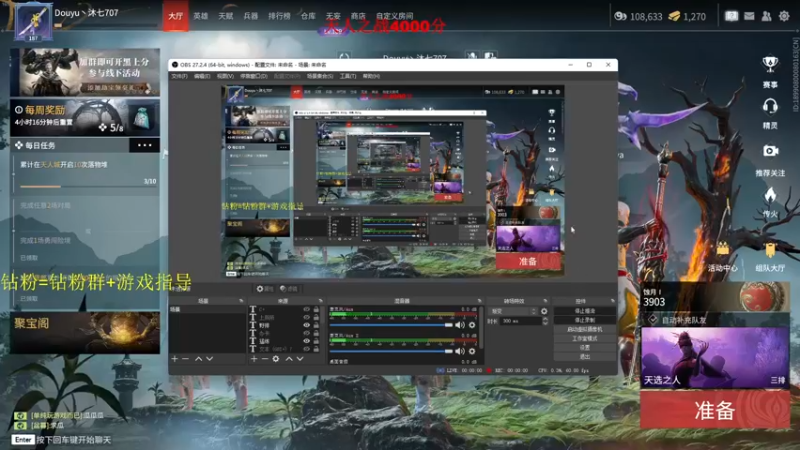800x450 pixels.
Task: Toggle visibility of the fourth source row
Action: tap(307, 333)
